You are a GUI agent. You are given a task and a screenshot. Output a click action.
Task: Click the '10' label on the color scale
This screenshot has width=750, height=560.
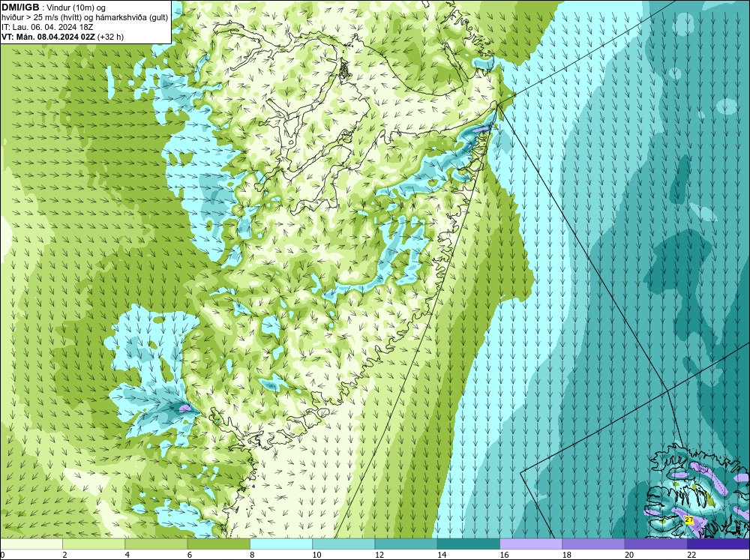(316, 555)
